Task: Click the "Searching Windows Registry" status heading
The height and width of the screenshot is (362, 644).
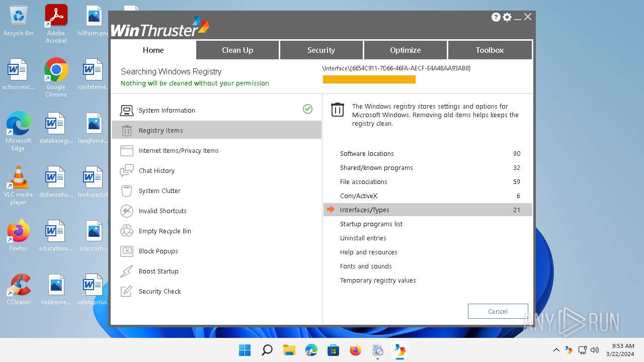Action: coord(171,72)
